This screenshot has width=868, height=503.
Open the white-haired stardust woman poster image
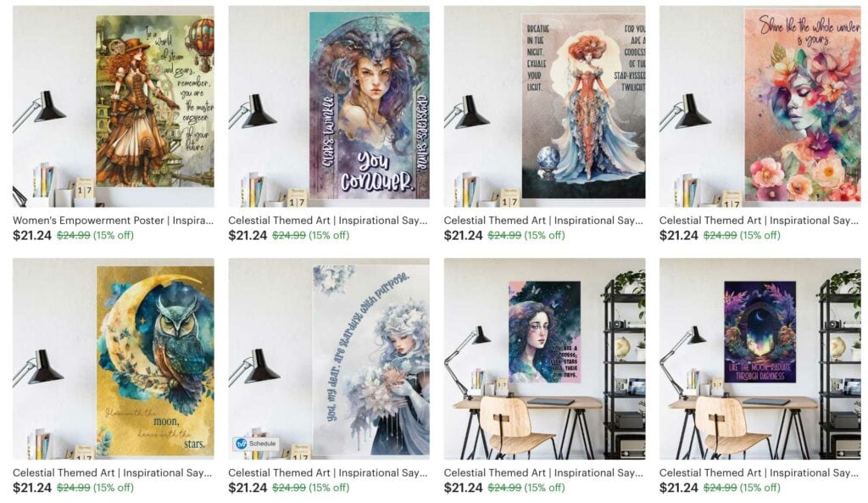click(329, 359)
